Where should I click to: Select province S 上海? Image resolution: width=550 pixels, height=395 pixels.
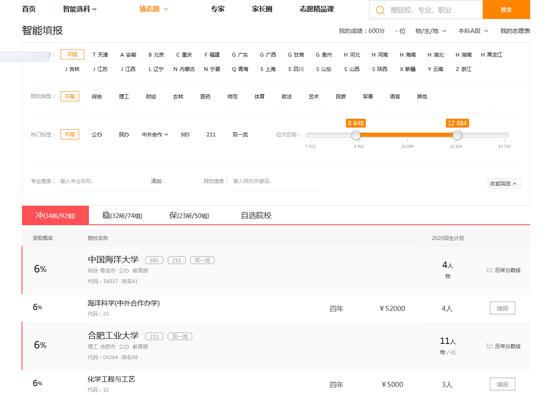pos(268,69)
